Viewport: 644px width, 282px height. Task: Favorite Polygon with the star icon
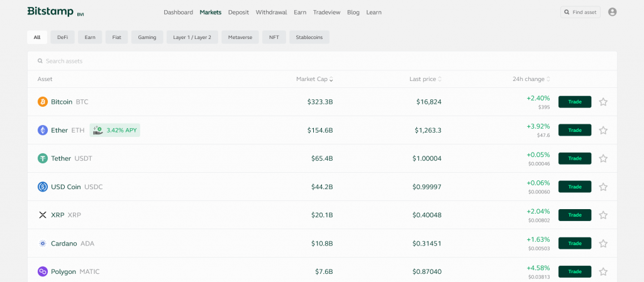(x=603, y=271)
